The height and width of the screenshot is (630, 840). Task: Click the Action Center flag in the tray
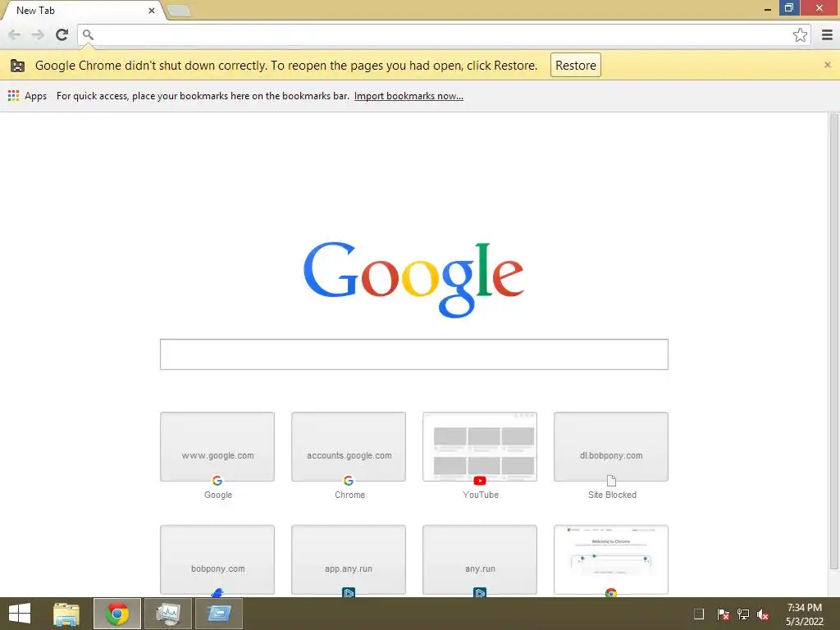pyautogui.click(x=723, y=614)
